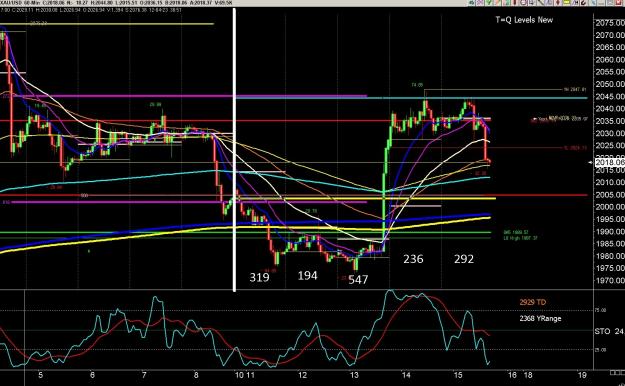Screen dimensions: 625x386
Task: Select the '547' chart annotation
Action: [358, 280]
